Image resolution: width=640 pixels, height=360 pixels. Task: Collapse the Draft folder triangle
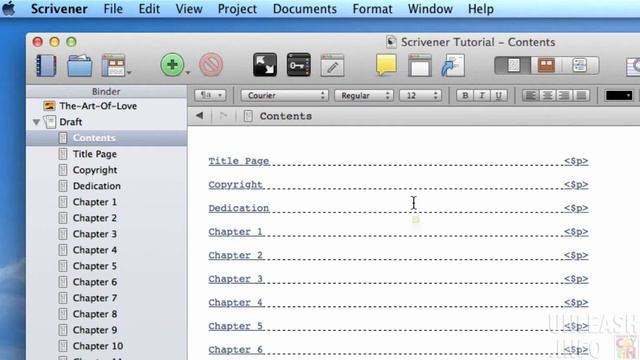(x=36, y=122)
